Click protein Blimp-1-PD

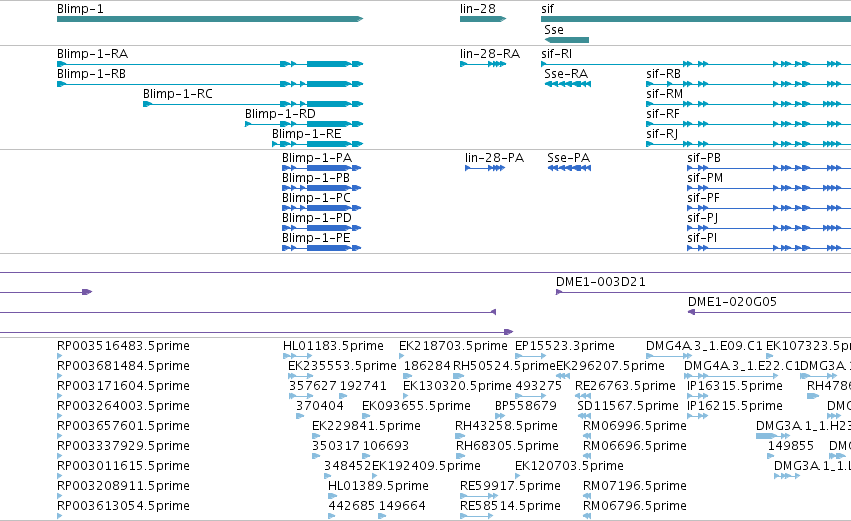tap(321, 228)
